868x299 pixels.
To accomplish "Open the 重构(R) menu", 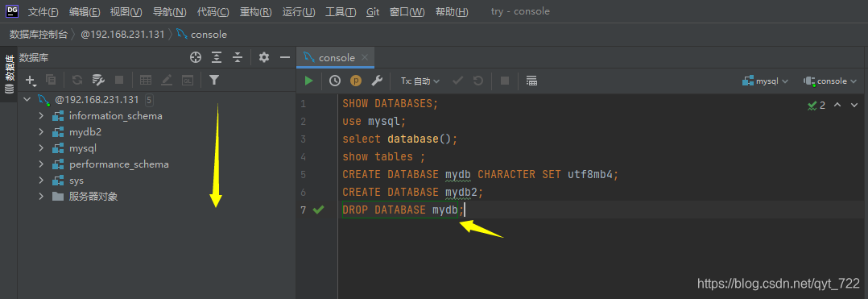I will pyautogui.click(x=256, y=11).
